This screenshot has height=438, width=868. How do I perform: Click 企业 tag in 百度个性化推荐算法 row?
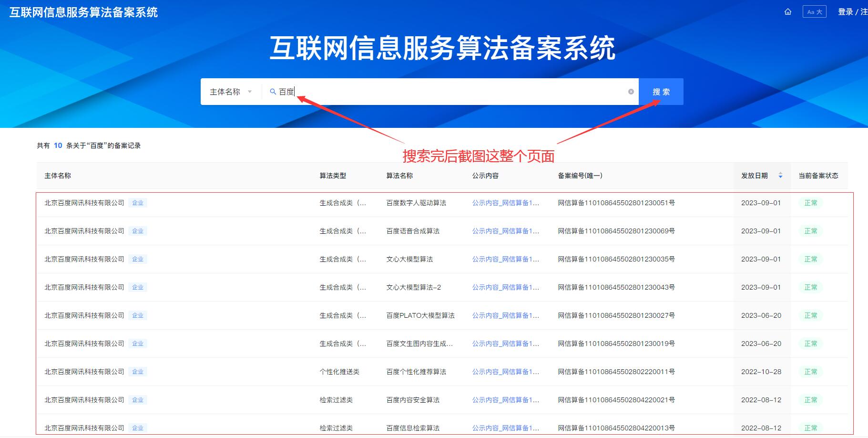coord(138,372)
